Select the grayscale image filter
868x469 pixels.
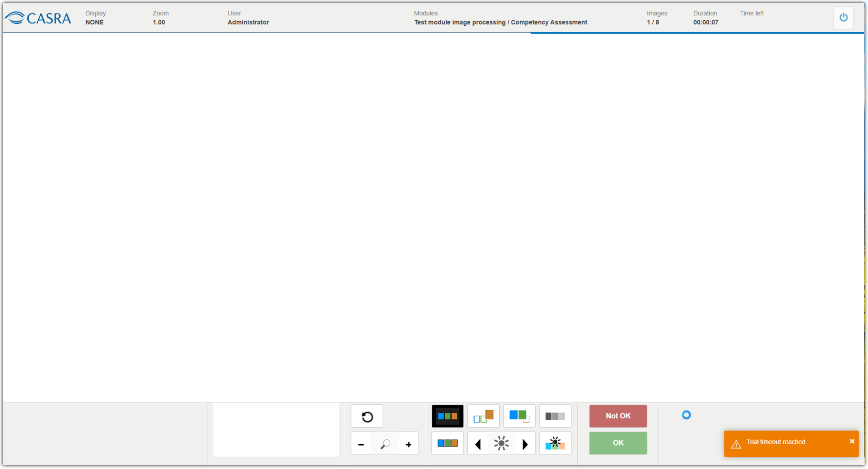pyautogui.click(x=555, y=416)
